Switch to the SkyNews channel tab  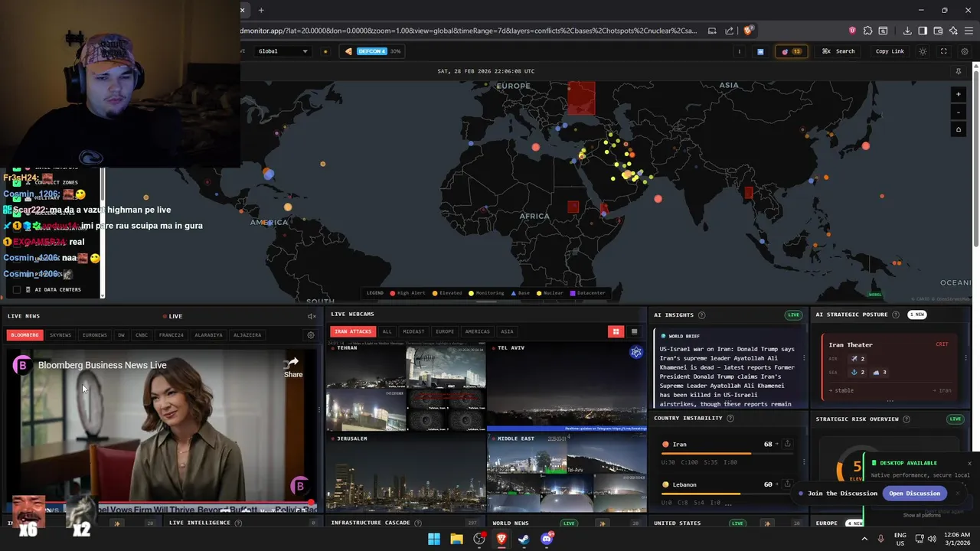tap(60, 334)
